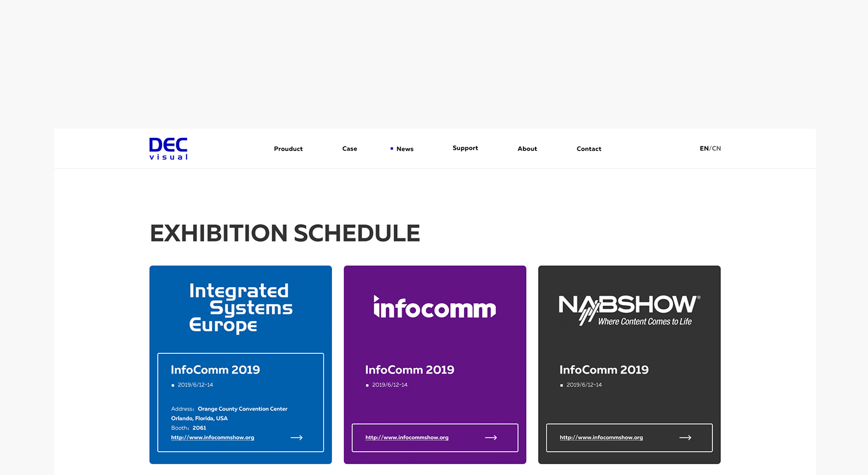Click the Integrated Systems Europe logo
This screenshot has height=475, width=868.
coord(240,308)
